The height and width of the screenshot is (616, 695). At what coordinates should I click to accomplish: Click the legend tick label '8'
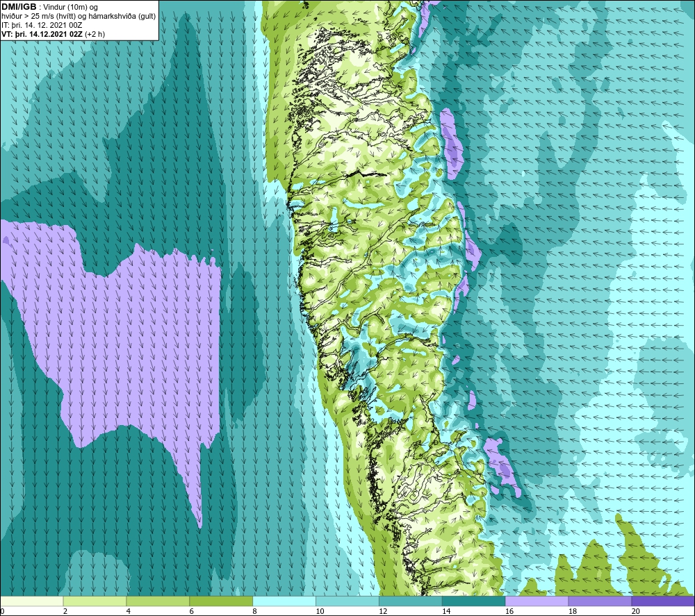[255, 611]
